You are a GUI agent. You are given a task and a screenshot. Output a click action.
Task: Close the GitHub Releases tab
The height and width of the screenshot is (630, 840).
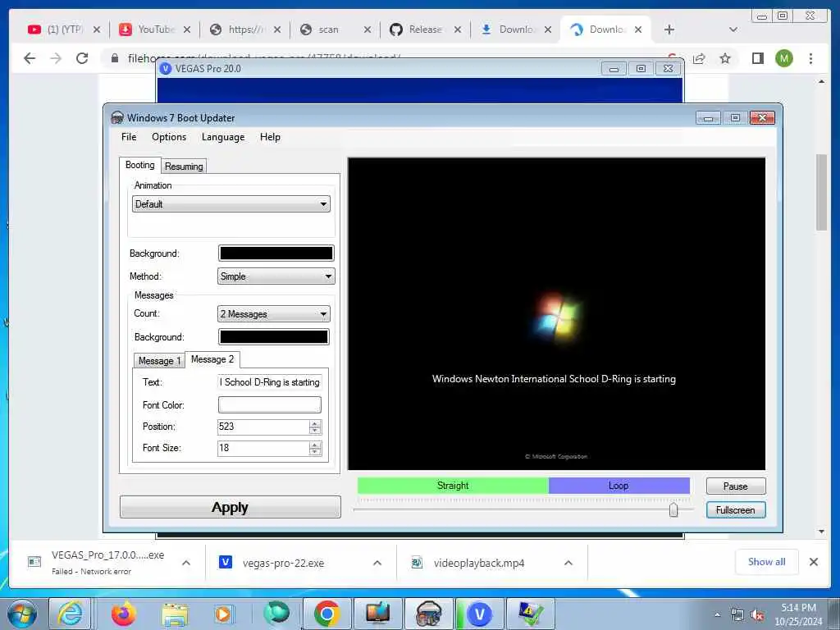point(458,30)
